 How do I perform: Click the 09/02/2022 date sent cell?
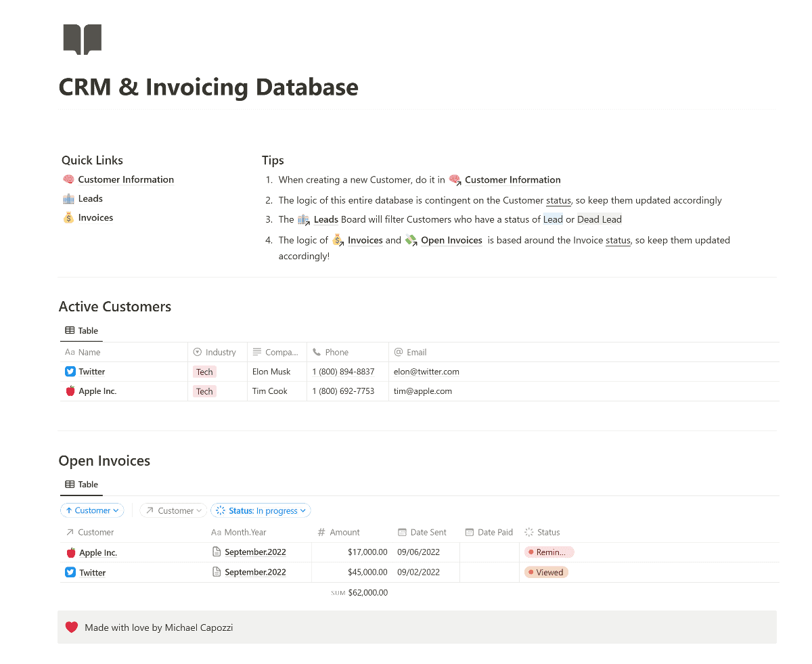click(x=418, y=572)
